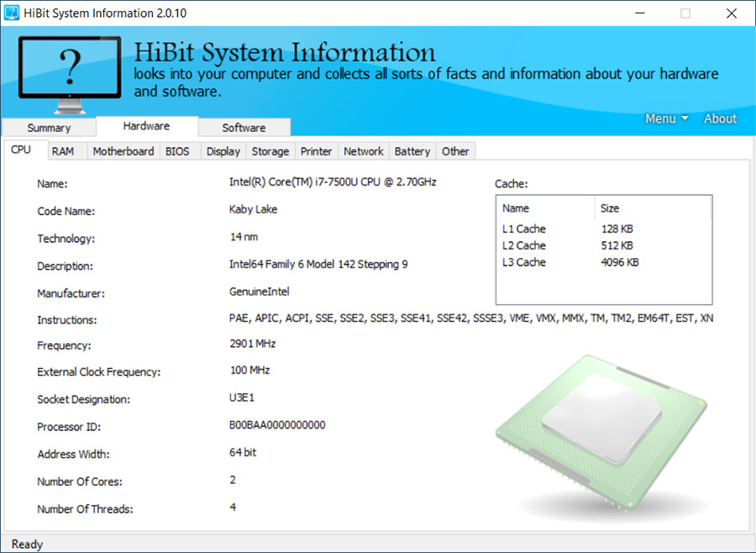Click the Ready status bar text

click(25, 544)
